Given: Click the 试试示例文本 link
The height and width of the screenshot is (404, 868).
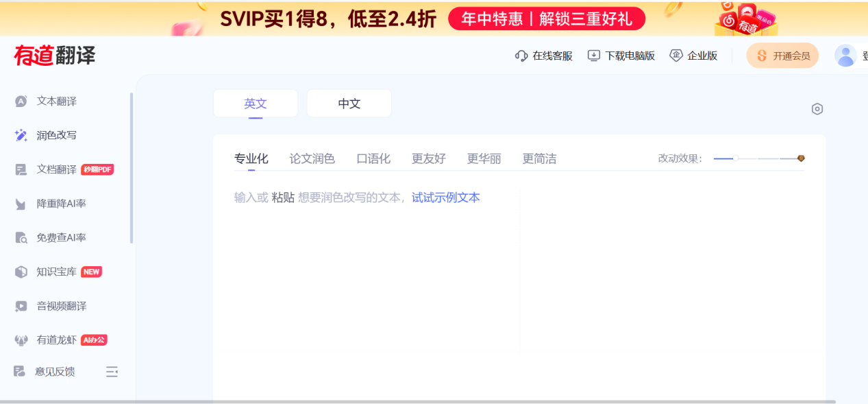Looking at the screenshot, I should 446,198.
